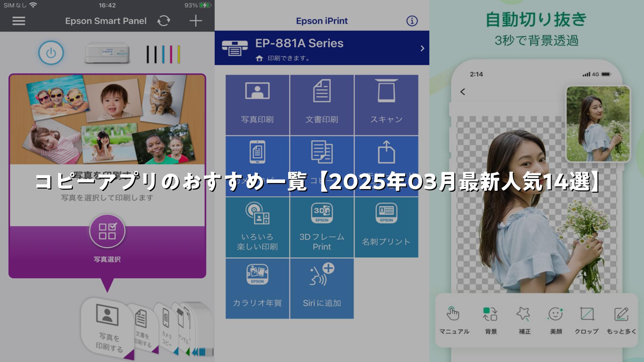The height and width of the screenshot is (362, 644).
Task: Tap the Epson Smart Panel title
Action: click(106, 21)
